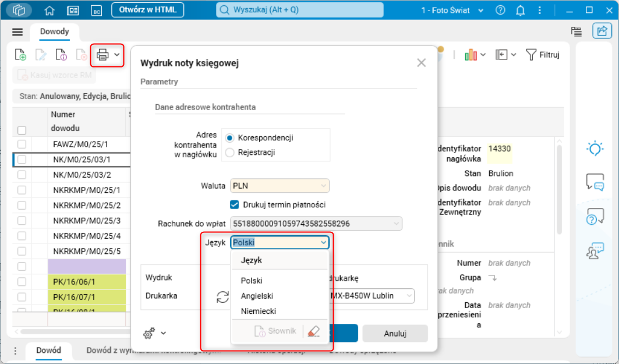Switch to the Dowody tab

point(55,32)
